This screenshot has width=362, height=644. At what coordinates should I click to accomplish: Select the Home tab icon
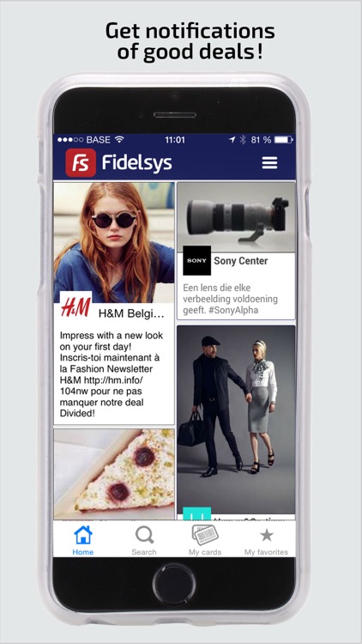83,535
